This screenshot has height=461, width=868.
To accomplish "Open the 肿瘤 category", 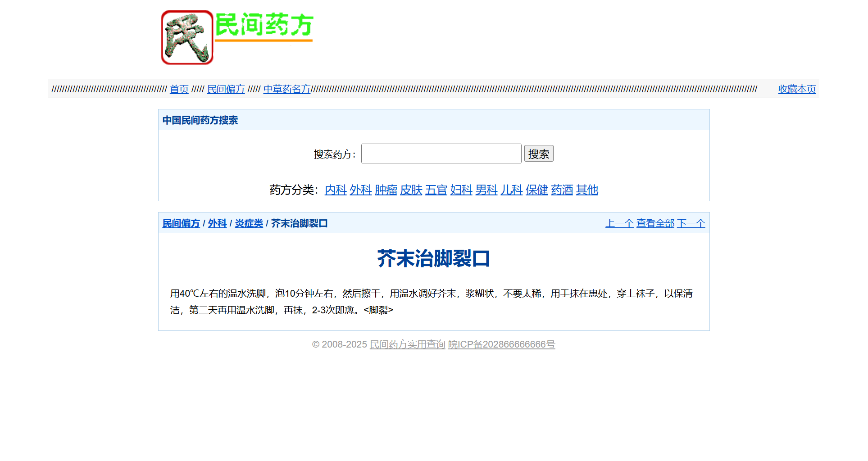I will pyautogui.click(x=386, y=190).
